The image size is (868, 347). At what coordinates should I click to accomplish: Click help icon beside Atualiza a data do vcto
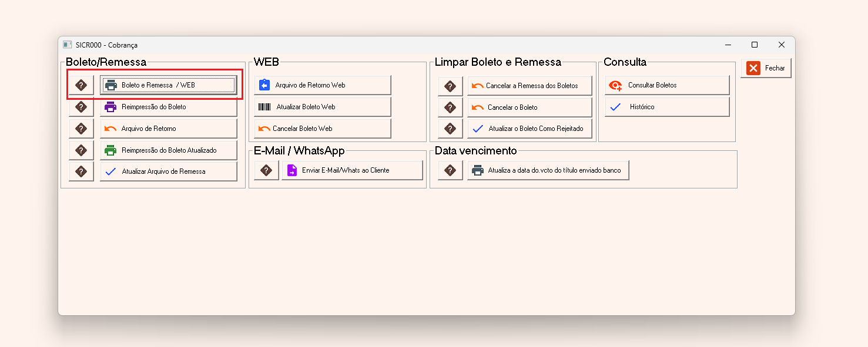coord(450,170)
